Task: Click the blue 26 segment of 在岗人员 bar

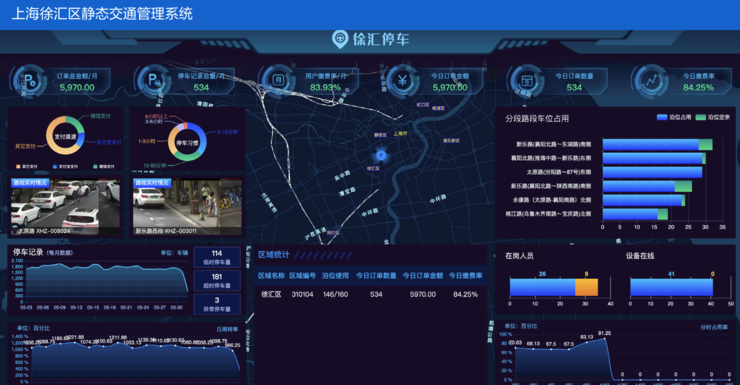Action: [x=542, y=287]
